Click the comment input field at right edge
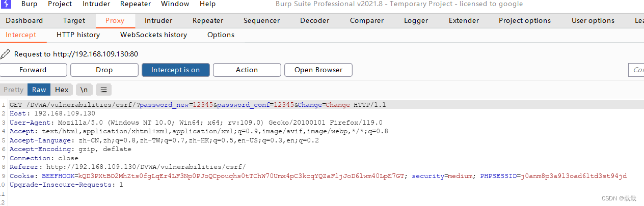 (x=636, y=70)
